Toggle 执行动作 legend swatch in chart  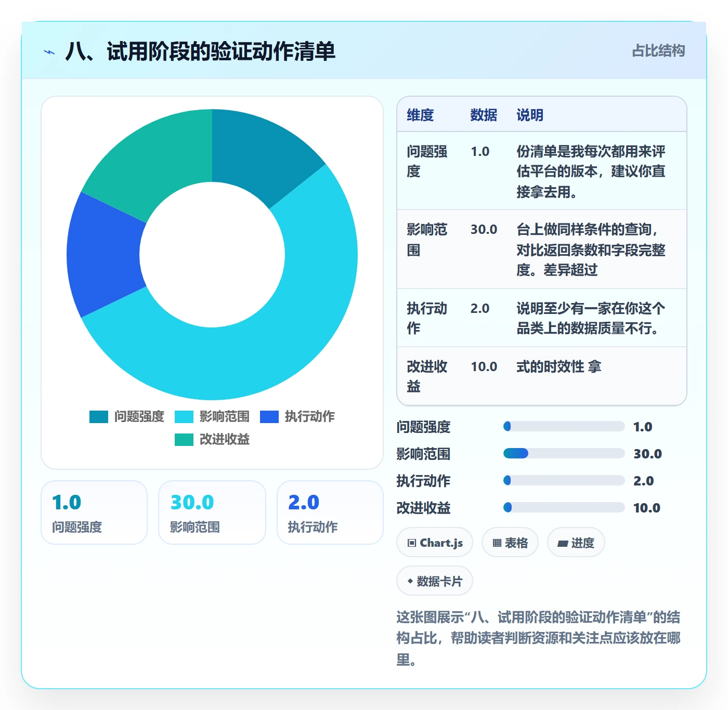[x=269, y=417]
